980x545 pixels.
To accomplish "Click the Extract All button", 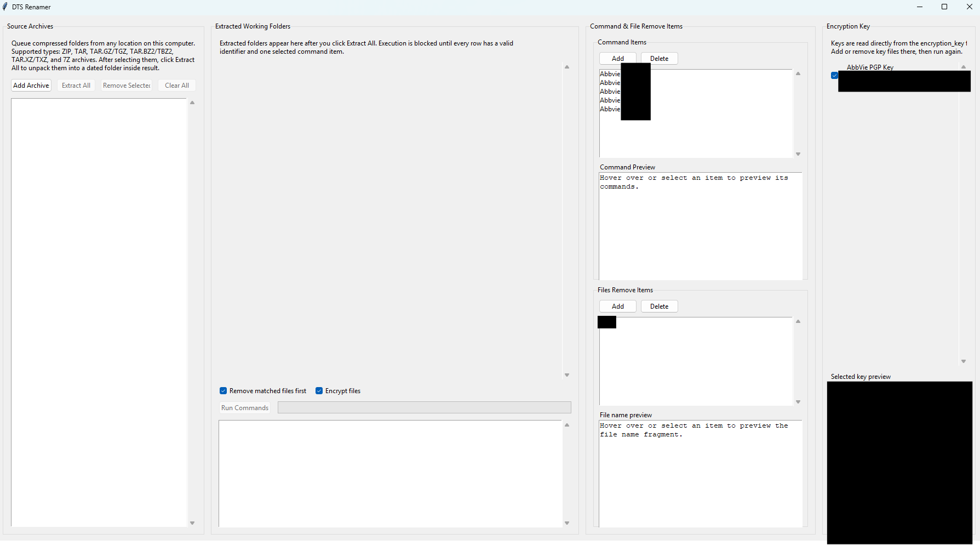I will tap(76, 86).
